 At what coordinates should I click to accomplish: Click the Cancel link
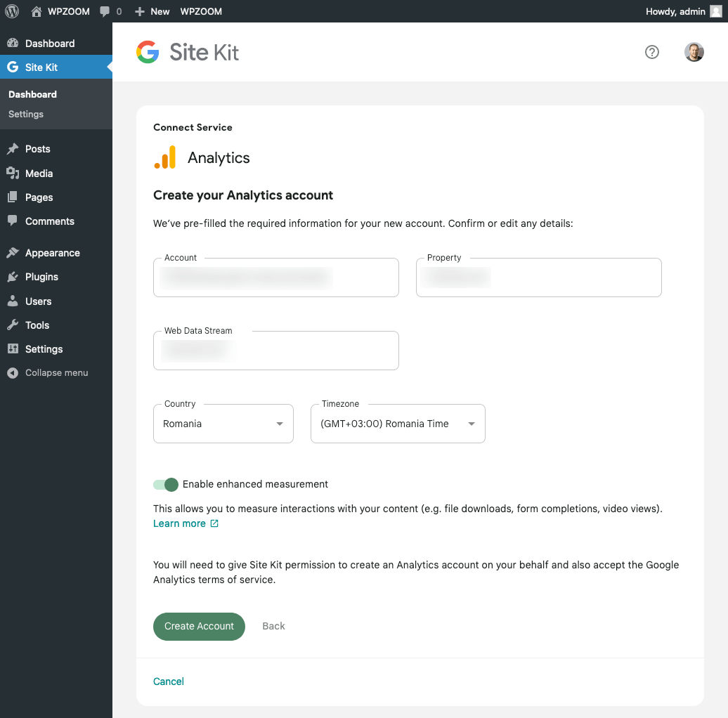[x=169, y=681]
